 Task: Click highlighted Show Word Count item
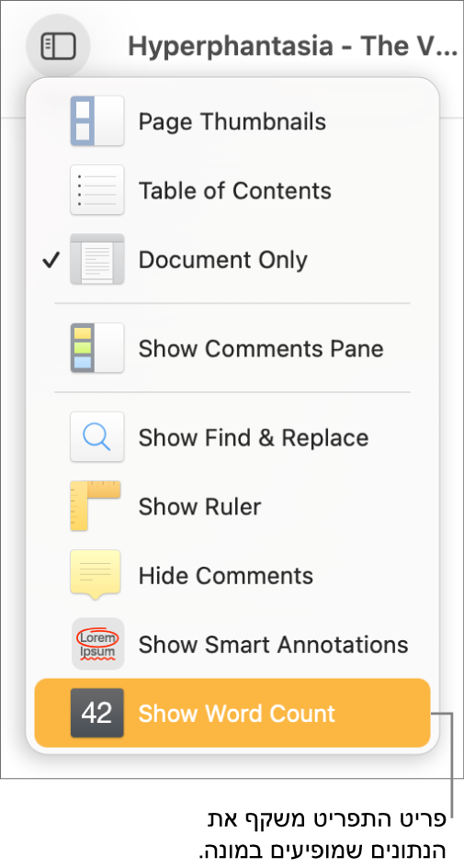point(232,713)
